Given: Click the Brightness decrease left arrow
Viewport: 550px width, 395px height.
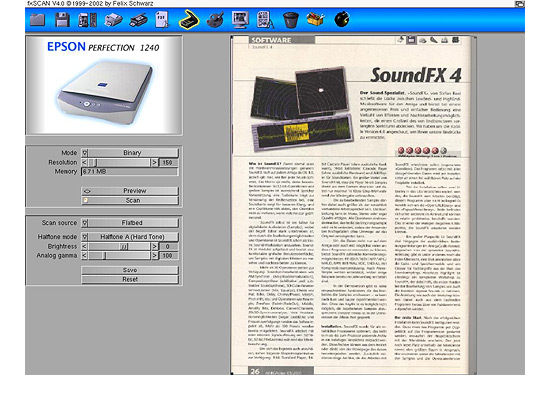Looking at the screenshot, I should [x=85, y=246].
